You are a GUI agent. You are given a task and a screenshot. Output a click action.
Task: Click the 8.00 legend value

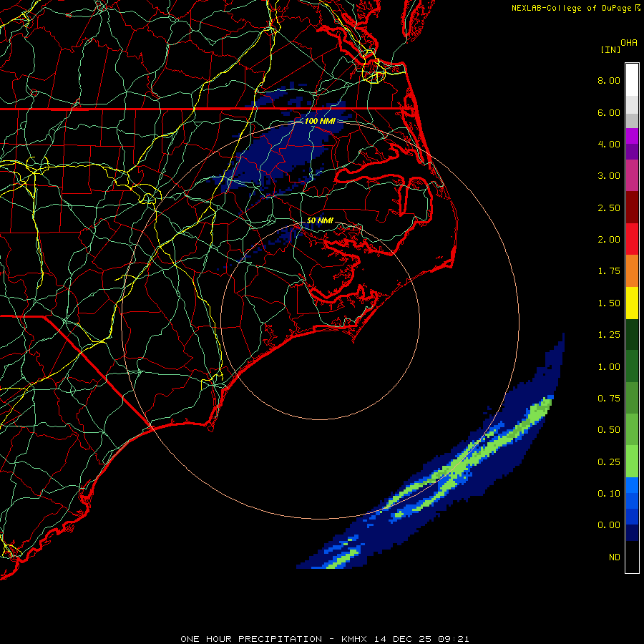tap(609, 80)
